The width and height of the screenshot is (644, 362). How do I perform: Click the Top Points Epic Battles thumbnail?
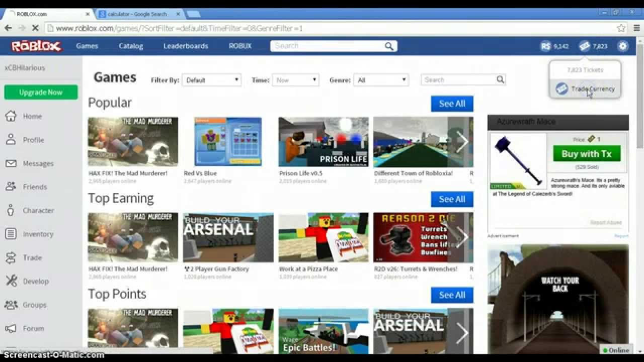click(x=324, y=331)
